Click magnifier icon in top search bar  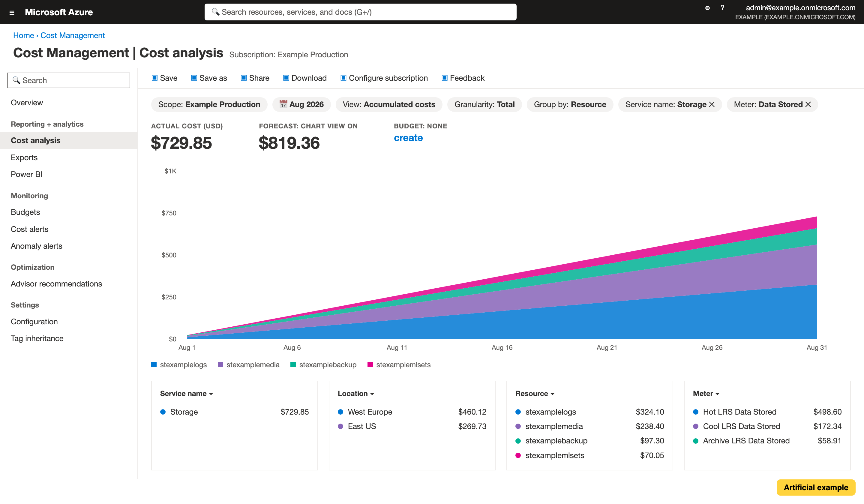(215, 12)
